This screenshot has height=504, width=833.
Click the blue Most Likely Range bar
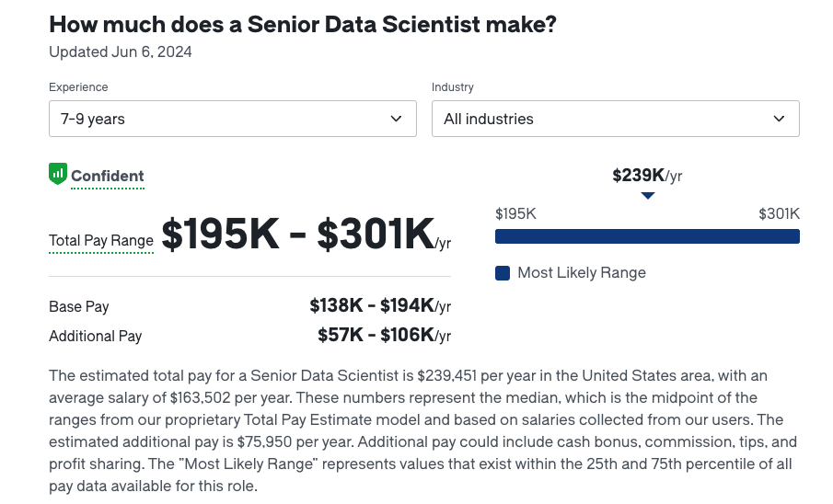pos(647,236)
